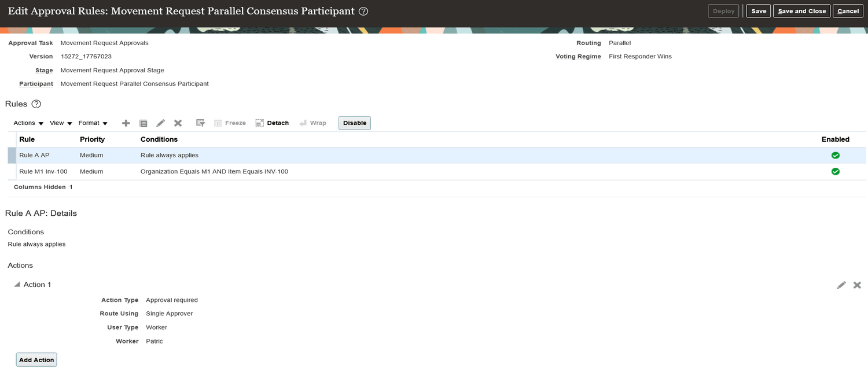The width and height of the screenshot is (868, 376).
Task: Click the Add Action button
Action: (x=36, y=360)
